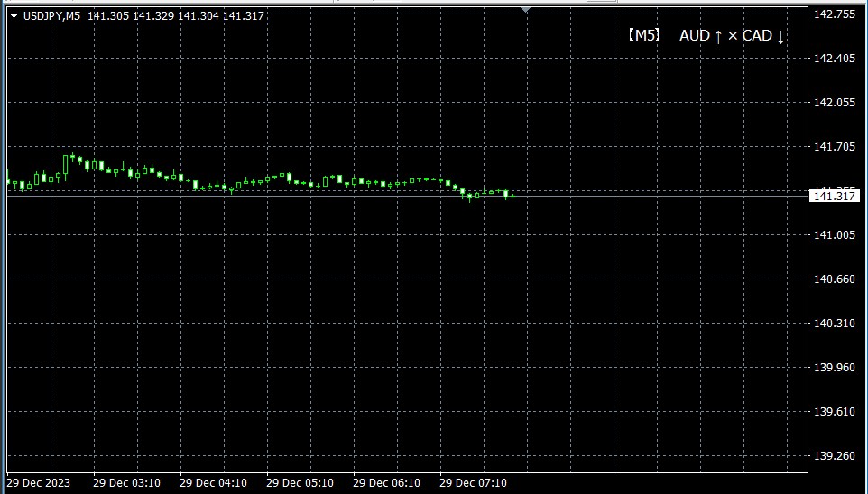Click the 140.310 price scale value
The image size is (868, 494).
[x=836, y=323]
